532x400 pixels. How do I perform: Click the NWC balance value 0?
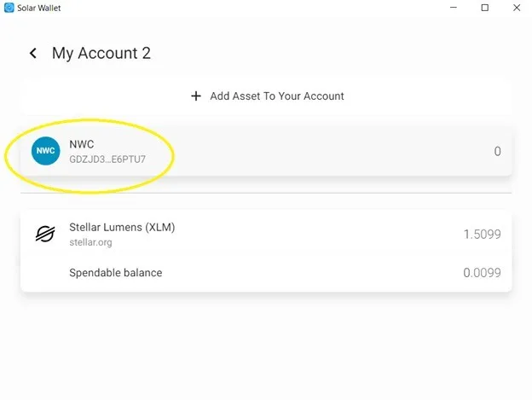coord(497,151)
